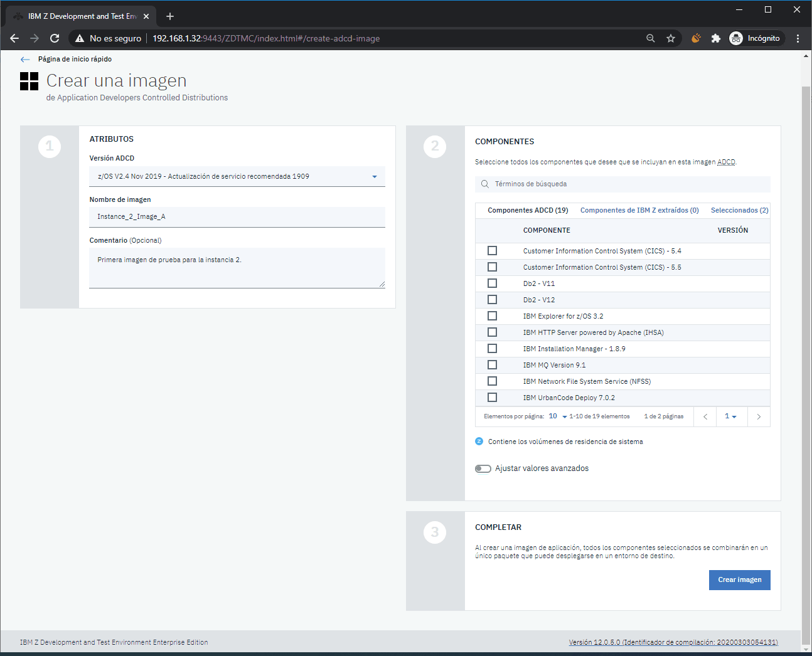812x656 pixels.
Task: Change elements per page dropdown
Action: pos(557,416)
